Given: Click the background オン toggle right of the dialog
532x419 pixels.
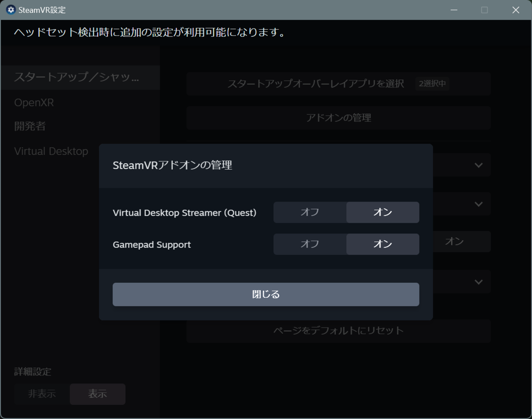Looking at the screenshot, I should [454, 241].
